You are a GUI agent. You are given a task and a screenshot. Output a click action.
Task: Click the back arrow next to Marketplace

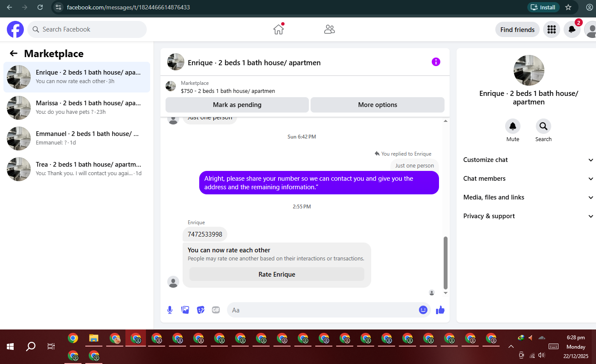coord(14,53)
